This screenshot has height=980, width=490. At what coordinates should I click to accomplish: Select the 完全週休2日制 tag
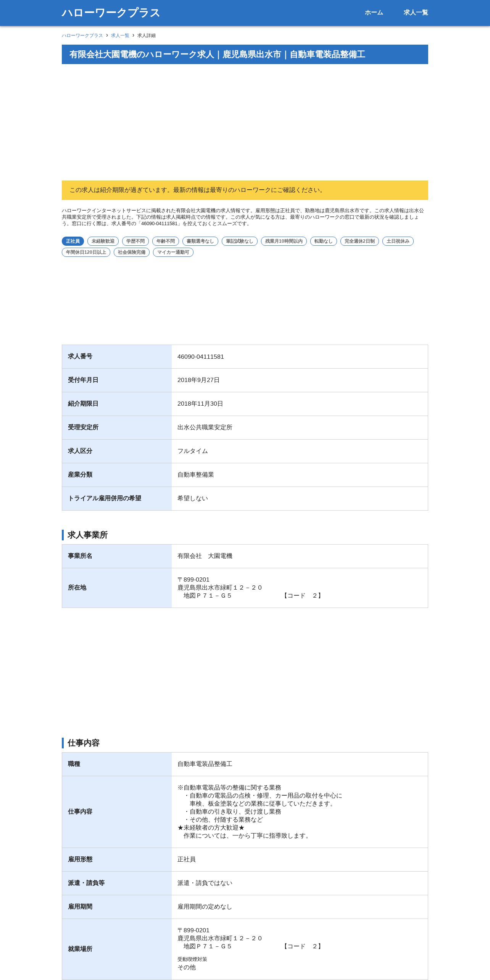point(359,241)
